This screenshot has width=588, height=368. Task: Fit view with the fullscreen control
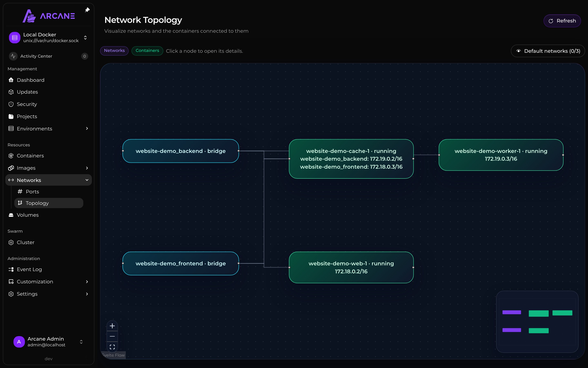click(x=112, y=347)
